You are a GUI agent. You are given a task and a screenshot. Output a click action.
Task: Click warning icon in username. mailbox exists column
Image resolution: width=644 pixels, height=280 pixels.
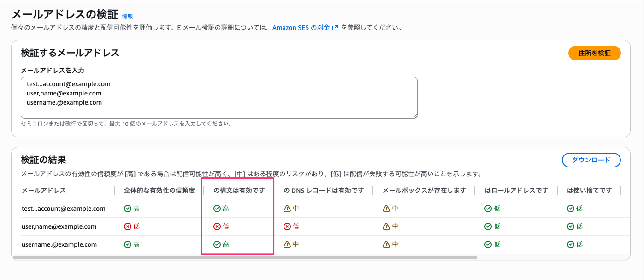click(x=386, y=244)
